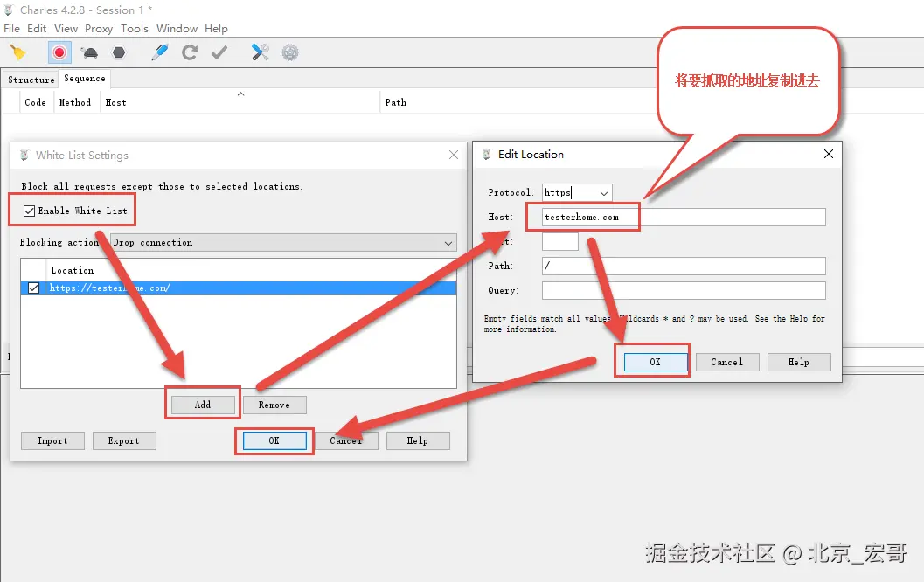Open the Settings gear icon

click(290, 52)
